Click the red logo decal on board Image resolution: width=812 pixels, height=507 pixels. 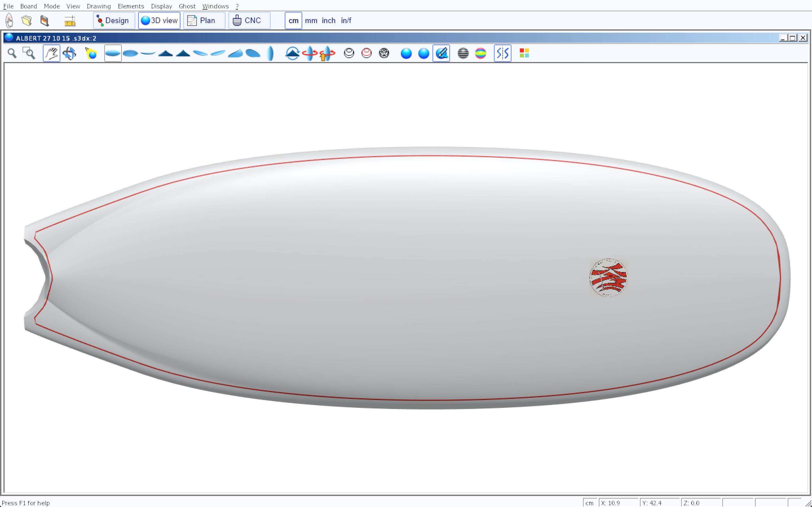[x=608, y=278]
